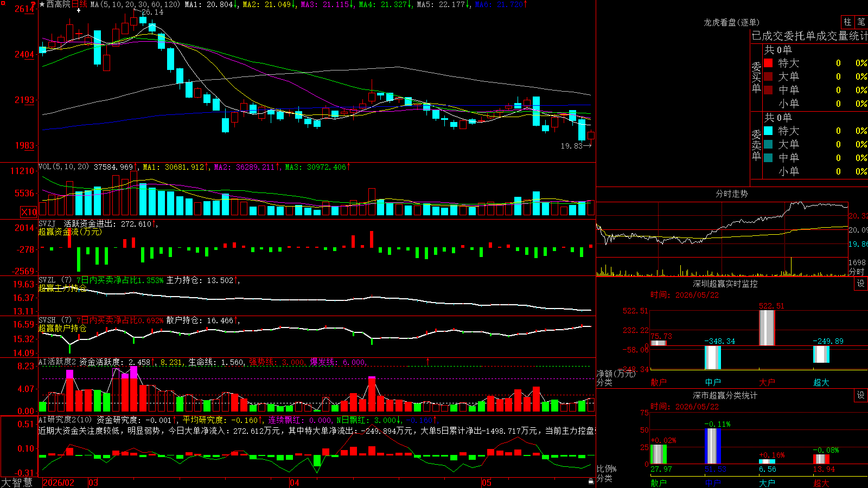Click the blue MA6: 21.720 value

pos(500,4)
